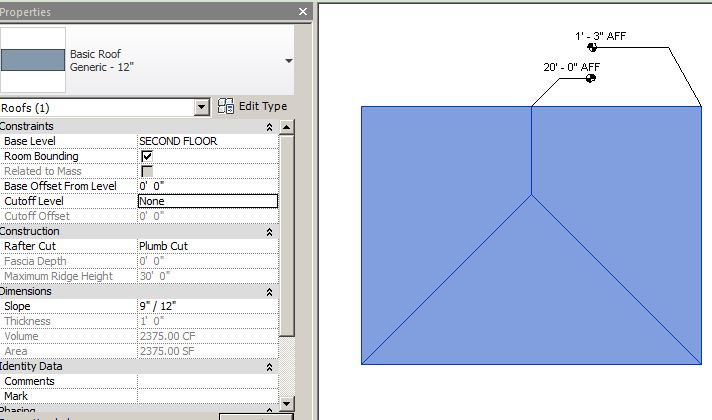Click the Slope property label

click(17, 306)
